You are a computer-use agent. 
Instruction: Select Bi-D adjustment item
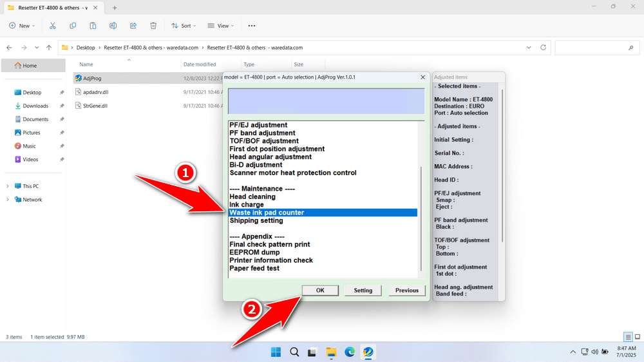[x=256, y=165]
